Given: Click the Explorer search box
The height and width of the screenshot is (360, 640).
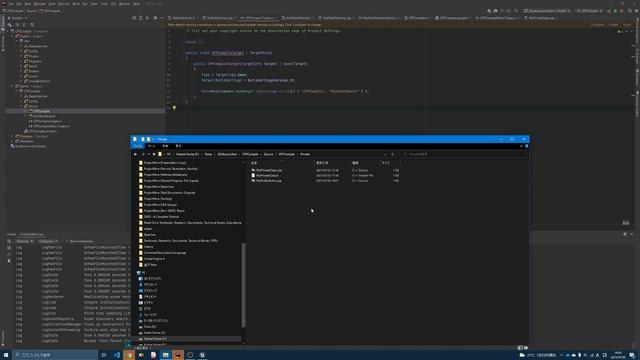Looking at the screenshot, I should (x=463, y=154).
